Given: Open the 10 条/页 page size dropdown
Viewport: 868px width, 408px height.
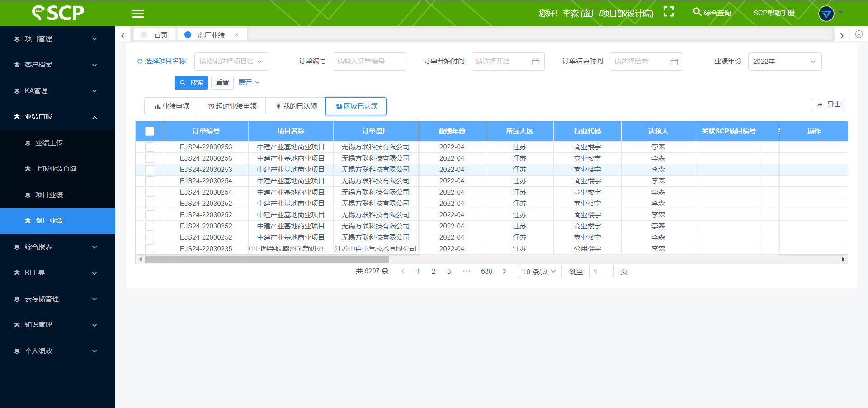Looking at the screenshot, I should (x=540, y=271).
